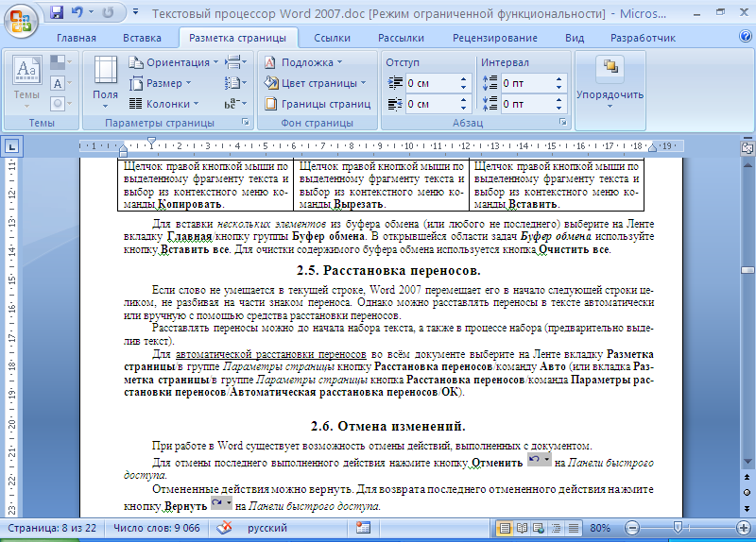Click the right indent value field
This screenshot has width=756, height=542.
click(430, 104)
